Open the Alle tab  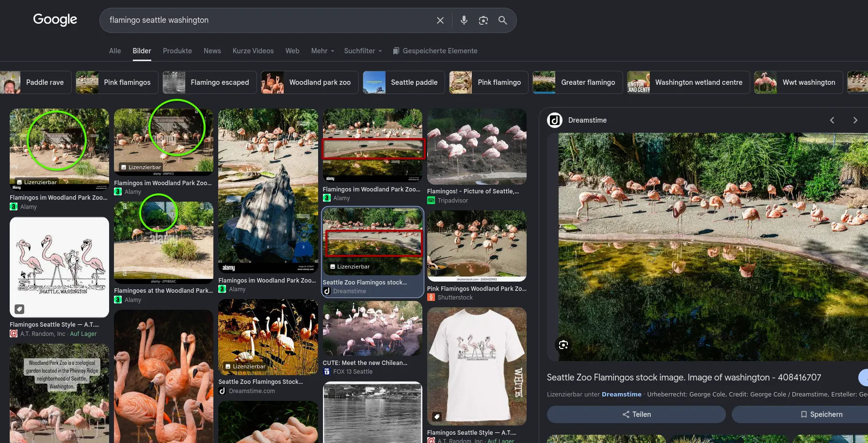[115, 51]
